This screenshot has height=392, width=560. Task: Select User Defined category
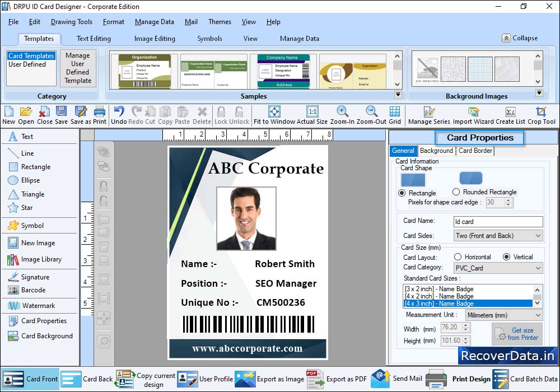pos(27,64)
